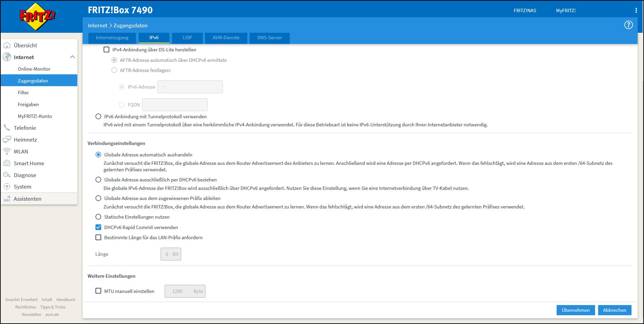Select IPv6-Anbindung mit Tunnelprotokoll verwenden
The width and height of the screenshot is (644, 324).
click(98, 117)
